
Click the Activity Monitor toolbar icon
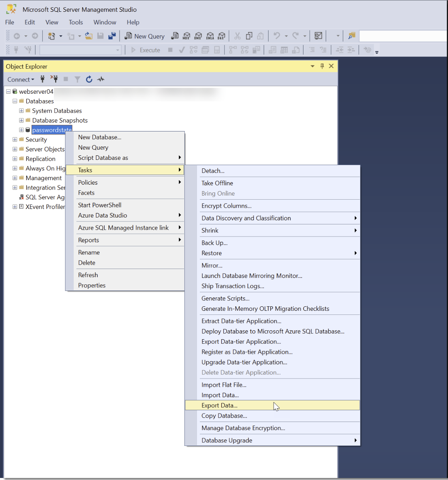click(x=318, y=36)
